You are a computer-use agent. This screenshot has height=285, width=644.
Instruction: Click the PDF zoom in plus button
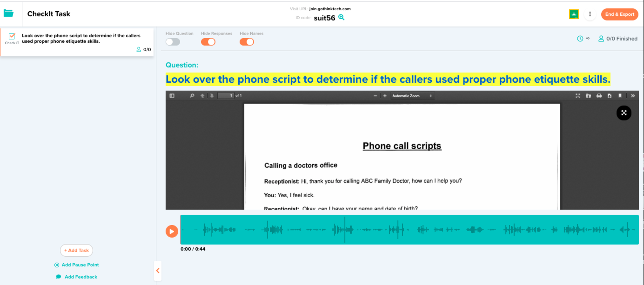(x=385, y=96)
